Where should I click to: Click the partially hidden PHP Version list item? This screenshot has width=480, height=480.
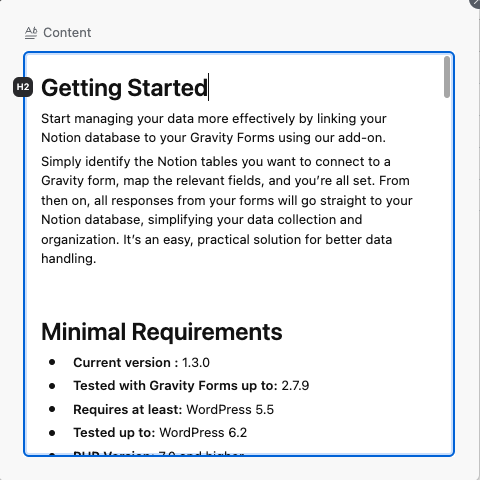point(159,453)
